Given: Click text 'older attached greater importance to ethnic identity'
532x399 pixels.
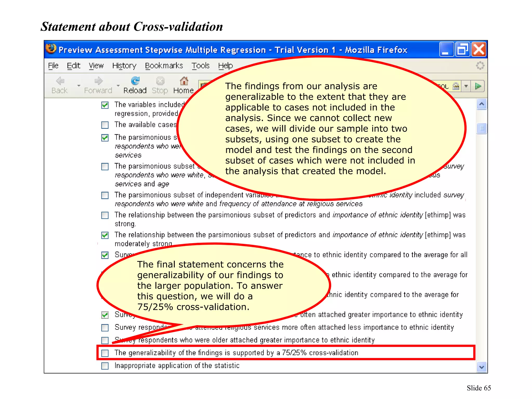Looking at the screenshot, I should point(293,340).
